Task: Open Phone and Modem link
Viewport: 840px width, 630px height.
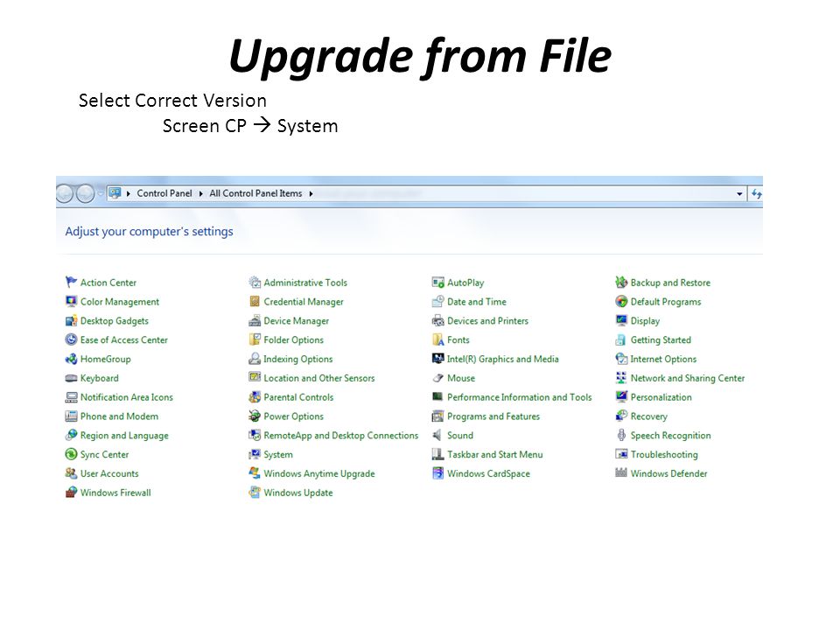Action: click(119, 416)
